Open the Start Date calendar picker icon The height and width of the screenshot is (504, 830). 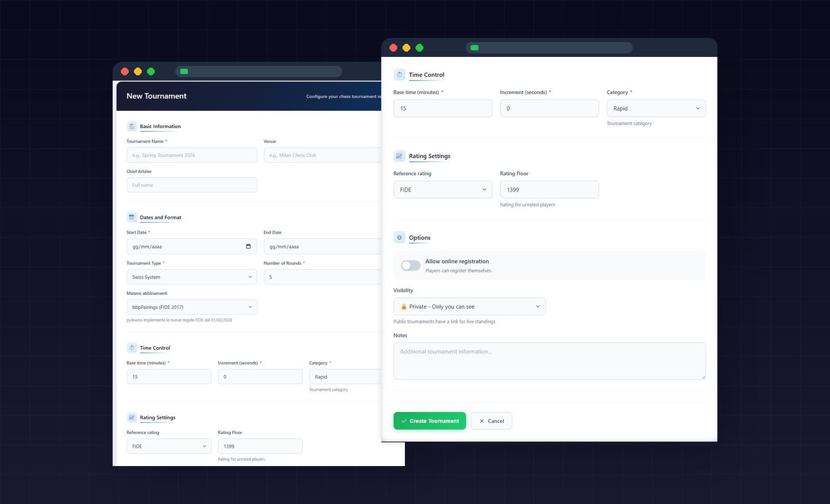coord(248,247)
